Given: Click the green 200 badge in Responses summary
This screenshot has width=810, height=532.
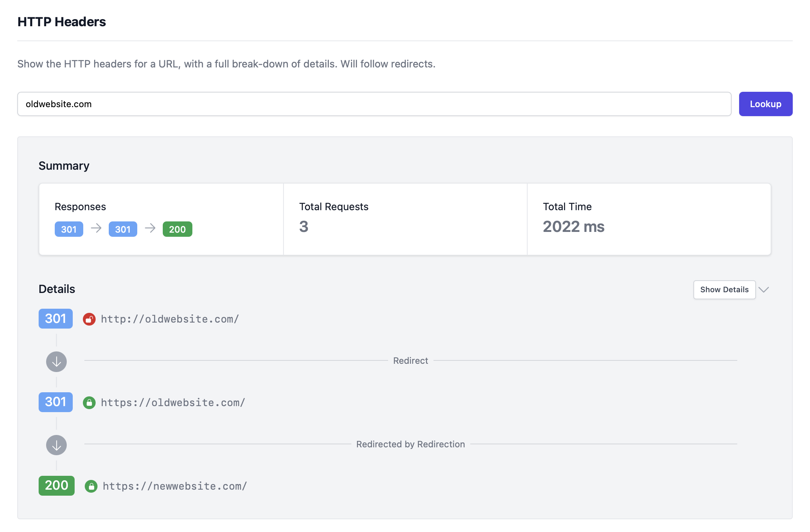Looking at the screenshot, I should [177, 229].
